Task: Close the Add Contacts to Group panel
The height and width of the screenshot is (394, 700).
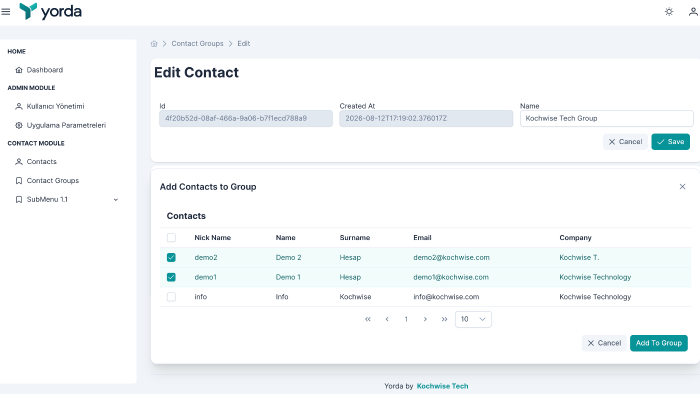Action: point(682,187)
